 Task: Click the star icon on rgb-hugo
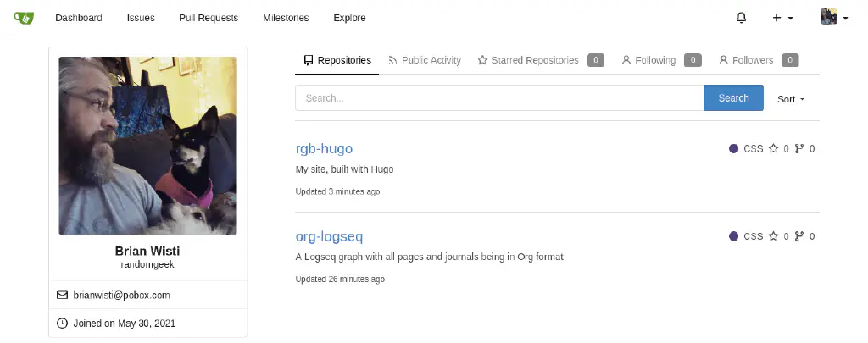(773, 149)
